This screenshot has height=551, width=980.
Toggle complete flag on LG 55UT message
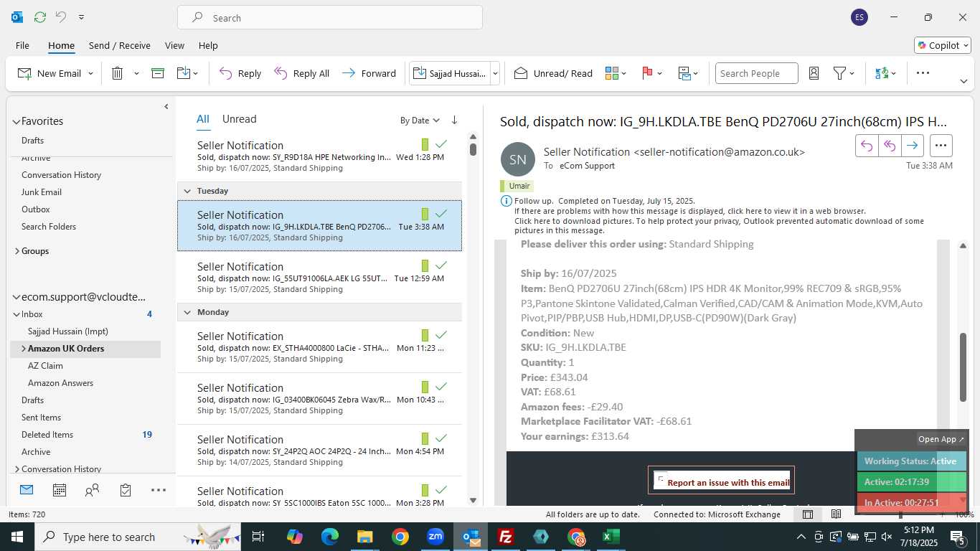(x=441, y=265)
